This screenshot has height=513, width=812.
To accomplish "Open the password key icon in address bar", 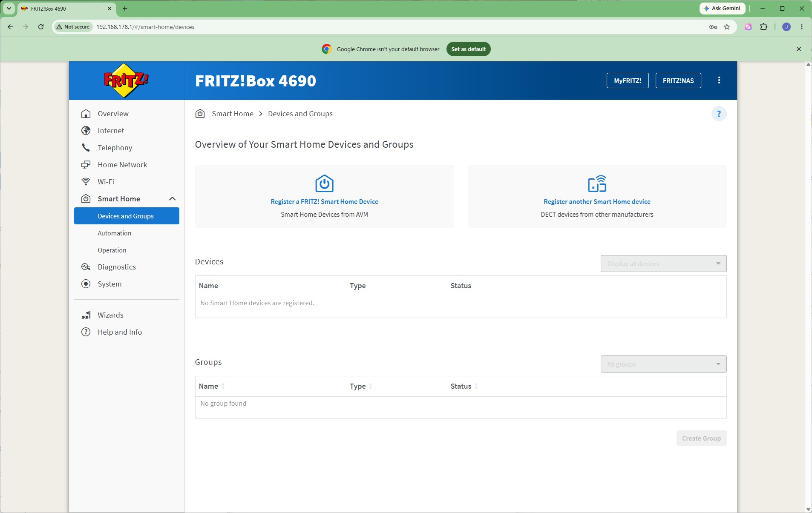I will 713,27.
